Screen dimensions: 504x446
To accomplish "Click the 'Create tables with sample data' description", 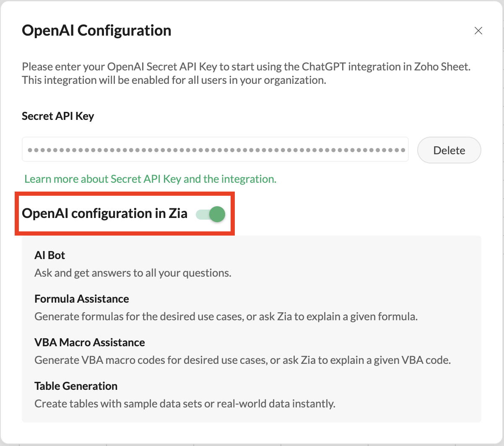I will click(184, 404).
